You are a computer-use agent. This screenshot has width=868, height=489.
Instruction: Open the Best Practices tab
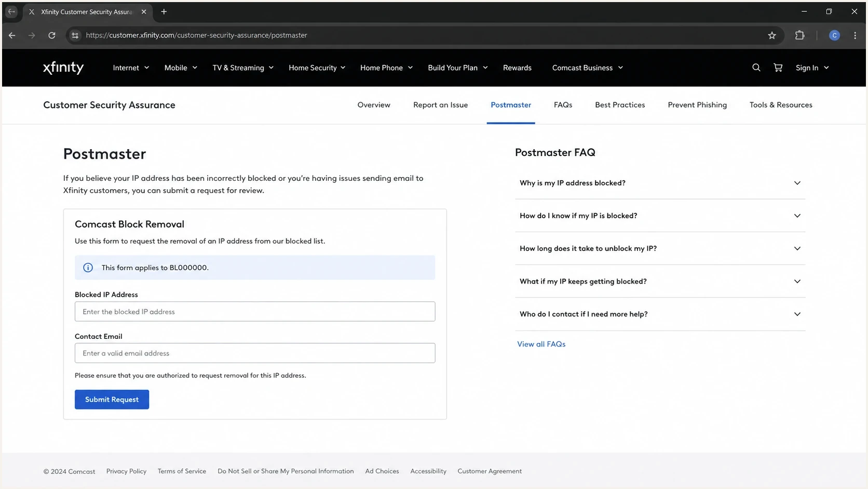pyautogui.click(x=620, y=105)
